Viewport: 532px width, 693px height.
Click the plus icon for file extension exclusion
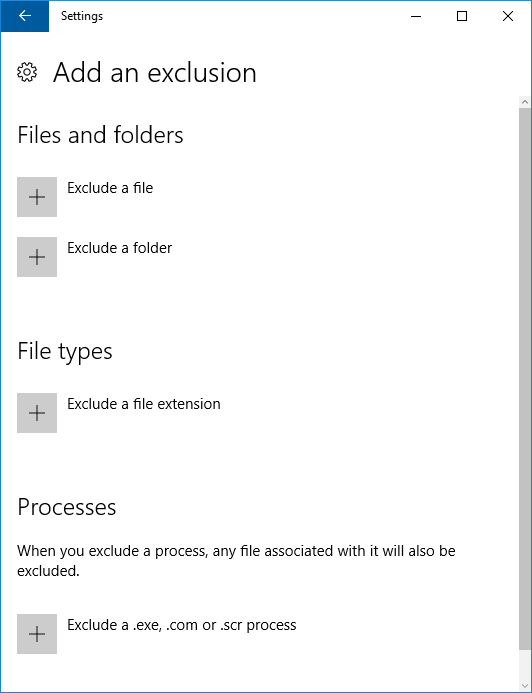click(x=37, y=413)
